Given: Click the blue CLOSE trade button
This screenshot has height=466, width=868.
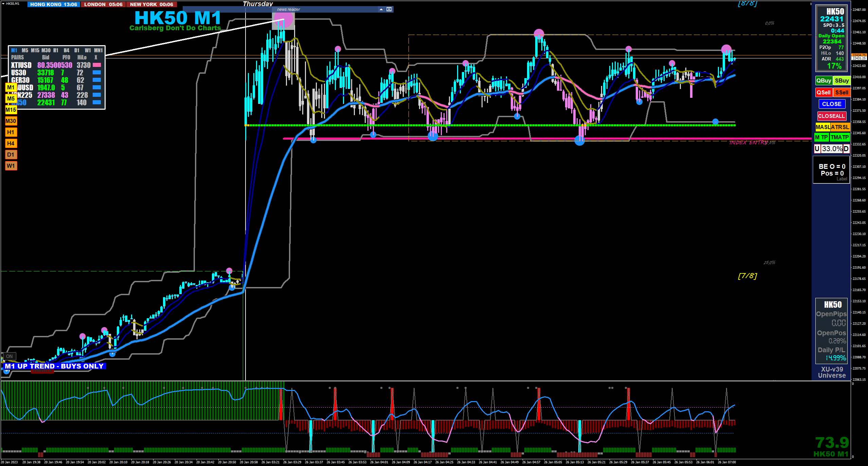Looking at the screenshot, I should tap(831, 104).
